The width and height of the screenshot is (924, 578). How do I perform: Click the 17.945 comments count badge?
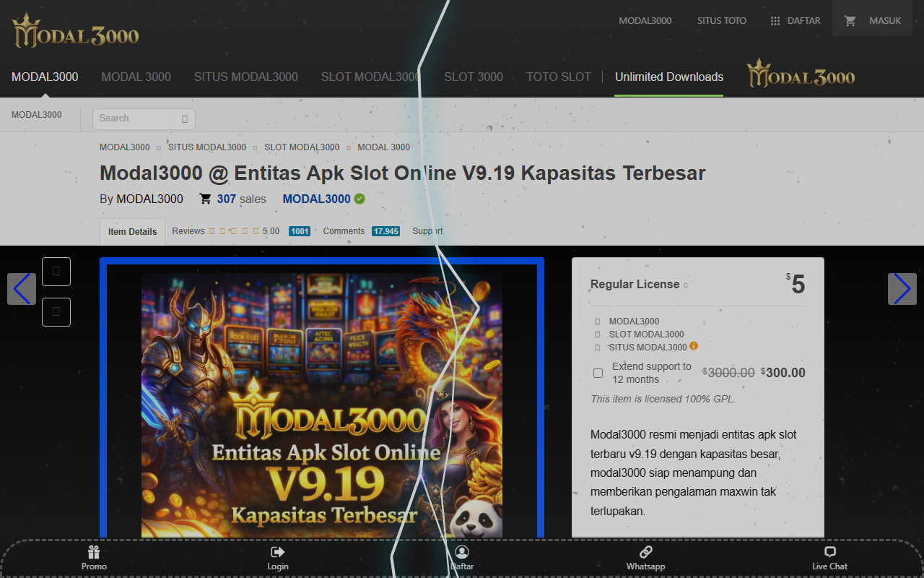pos(386,231)
